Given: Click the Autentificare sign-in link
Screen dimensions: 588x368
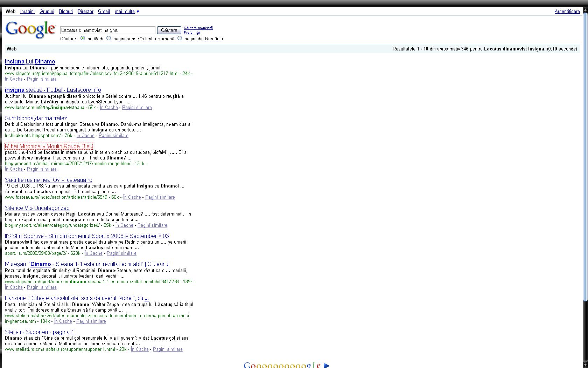Looking at the screenshot, I should pyautogui.click(x=567, y=12).
